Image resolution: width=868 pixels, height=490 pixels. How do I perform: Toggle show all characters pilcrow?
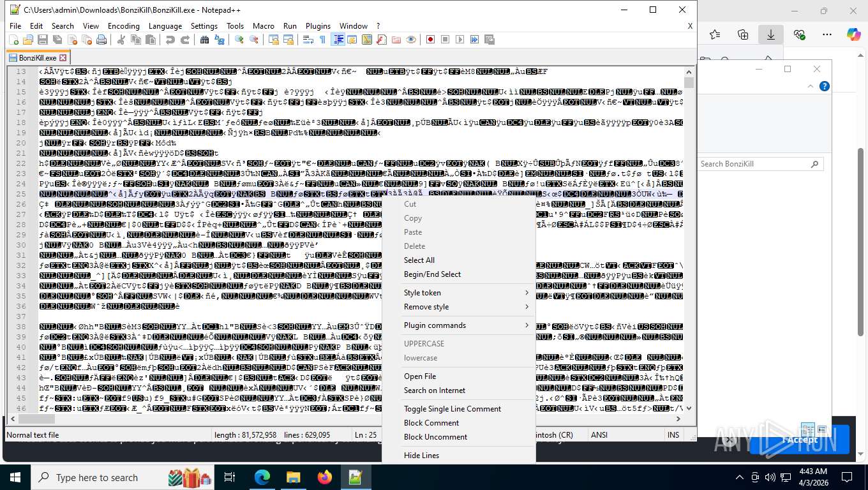tap(323, 40)
